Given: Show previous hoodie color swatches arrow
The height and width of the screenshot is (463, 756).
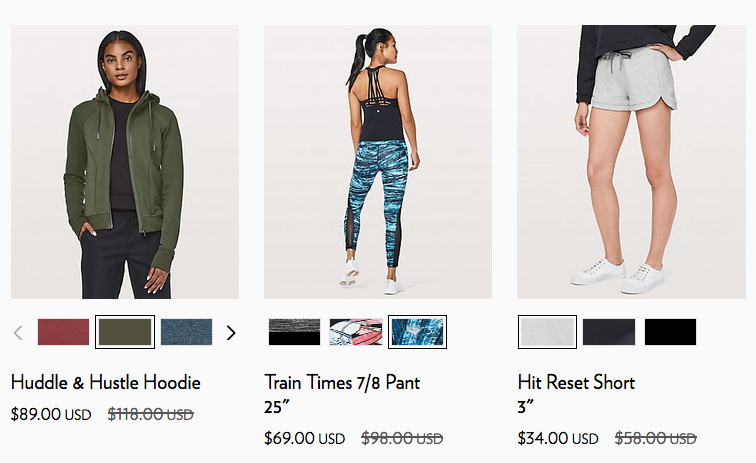Looking at the screenshot, I should [x=18, y=333].
